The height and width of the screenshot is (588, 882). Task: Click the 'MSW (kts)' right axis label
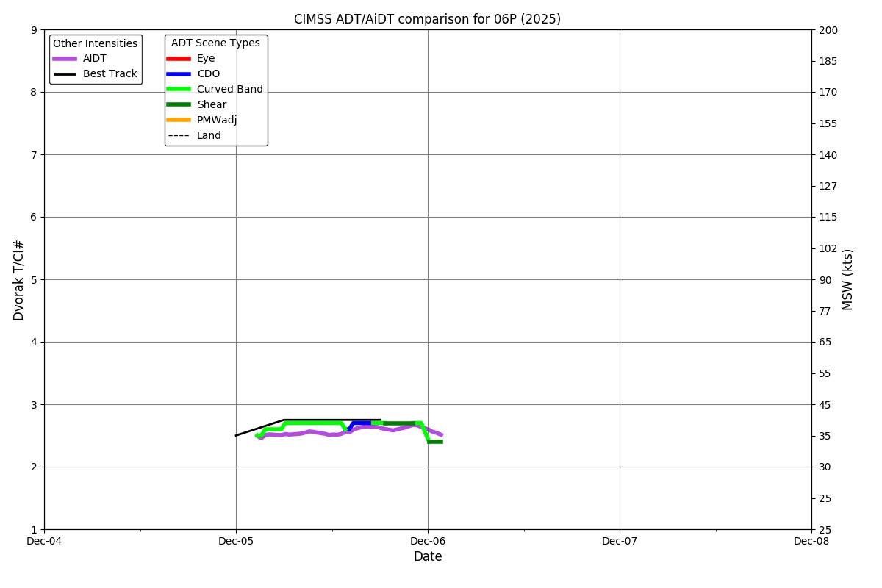[x=848, y=279]
